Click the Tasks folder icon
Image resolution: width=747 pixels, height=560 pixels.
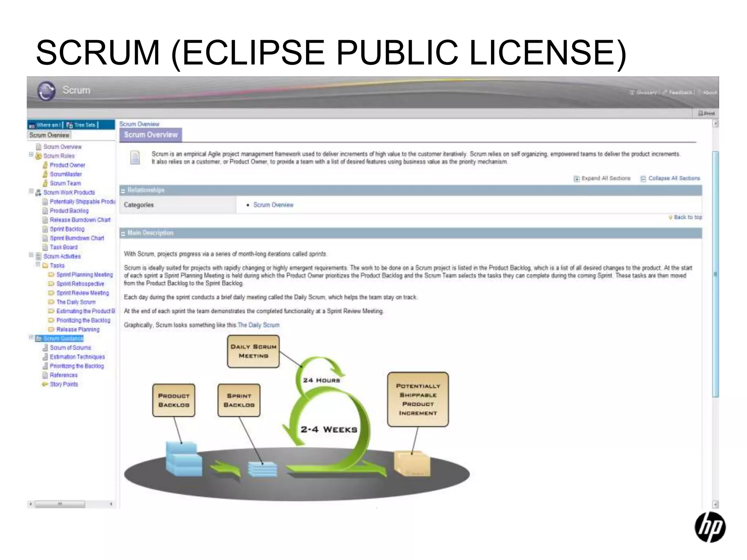click(45, 266)
